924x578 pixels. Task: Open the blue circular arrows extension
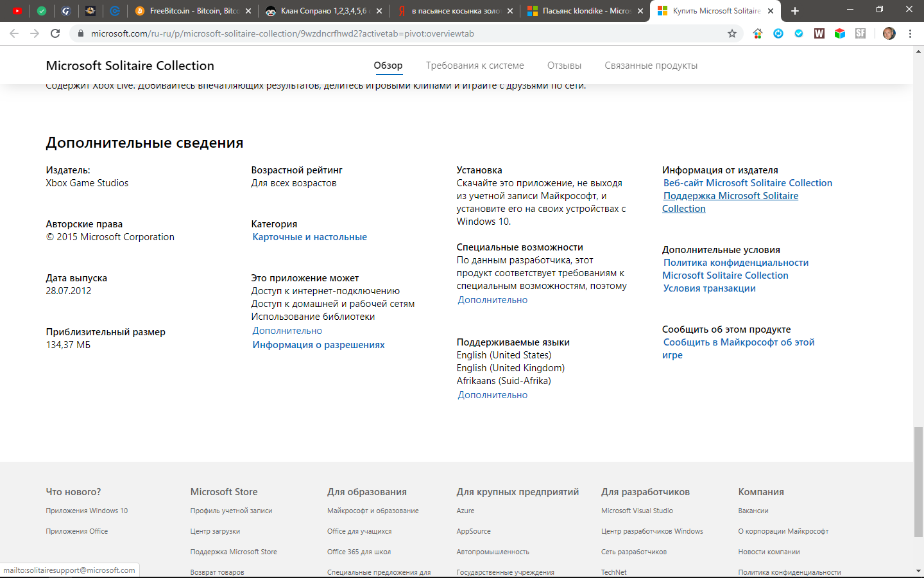(778, 33)
